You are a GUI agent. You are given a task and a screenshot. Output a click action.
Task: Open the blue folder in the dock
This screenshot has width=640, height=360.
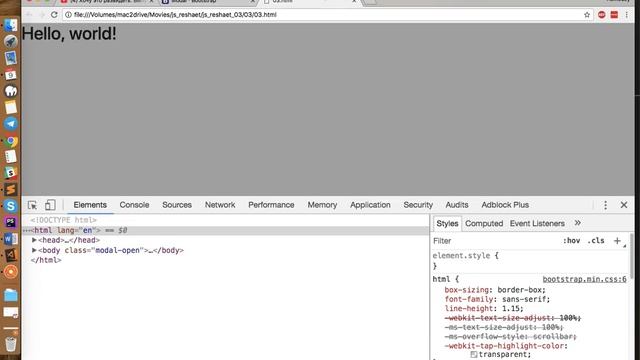pos(11,295)
